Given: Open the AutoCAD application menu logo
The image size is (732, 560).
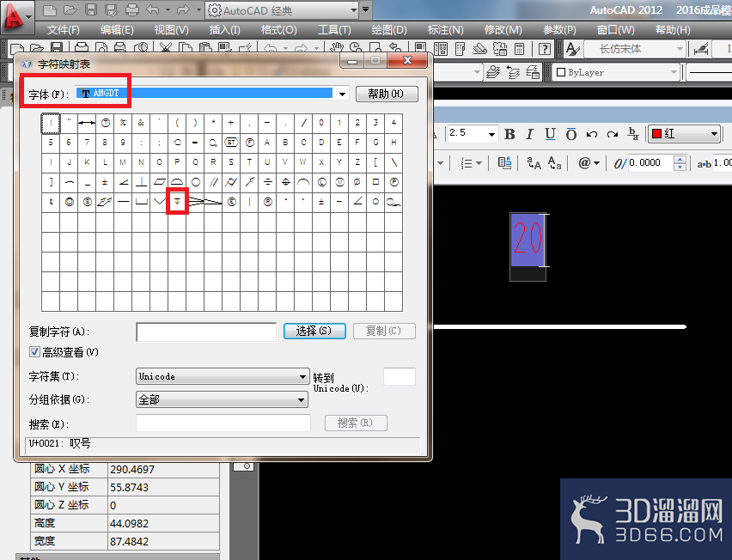Looking at the screenshot, I should [x=17, y=17].
